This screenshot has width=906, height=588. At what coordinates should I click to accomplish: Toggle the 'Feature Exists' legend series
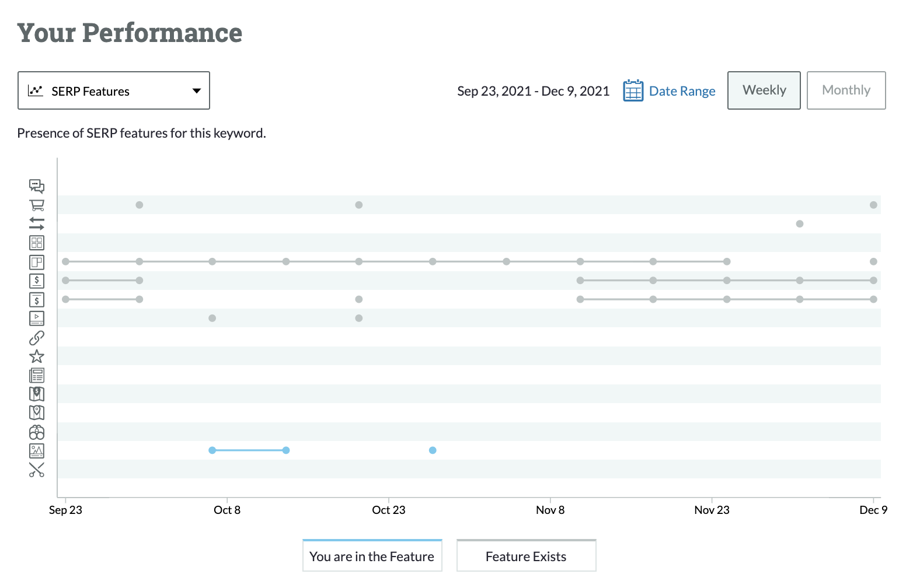click(526, 556)
